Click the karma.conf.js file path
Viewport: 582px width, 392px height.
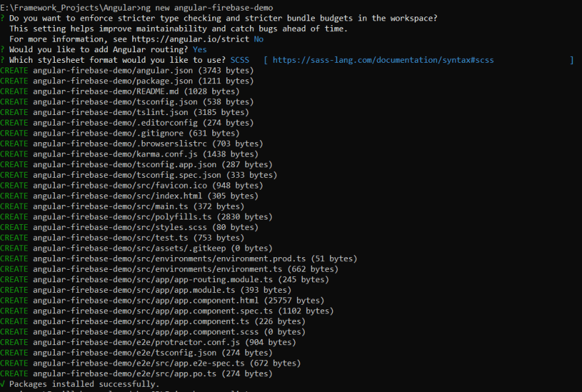click(115, 154)
